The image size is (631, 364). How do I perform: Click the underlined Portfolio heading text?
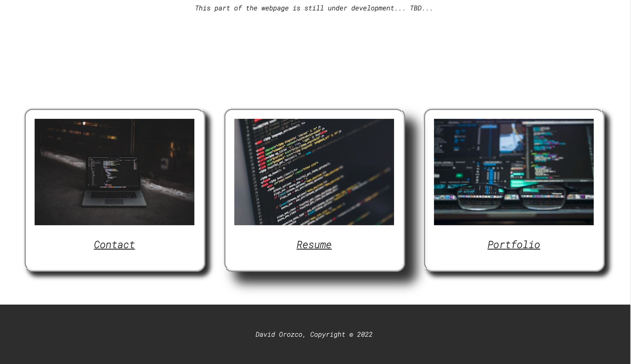coord(513,245)
